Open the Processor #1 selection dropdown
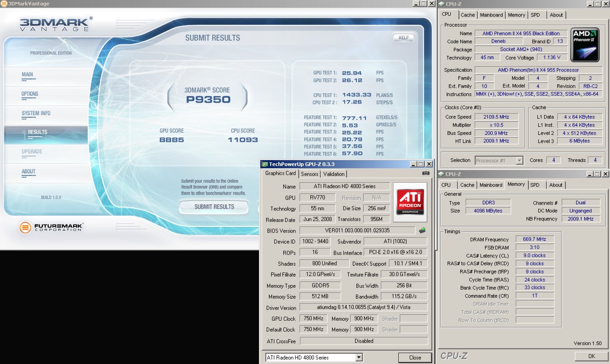The height and width of the screenshot is (364, 610). click(499, 160)
